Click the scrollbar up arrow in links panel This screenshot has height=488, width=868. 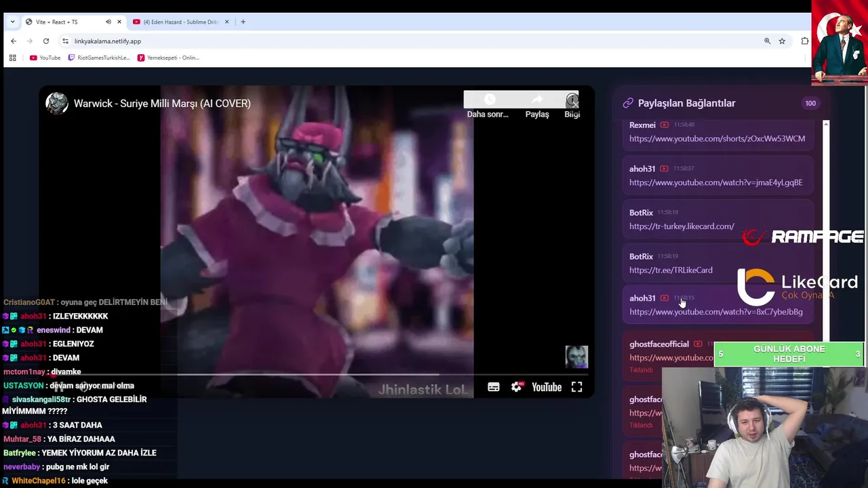click(826, 124)
